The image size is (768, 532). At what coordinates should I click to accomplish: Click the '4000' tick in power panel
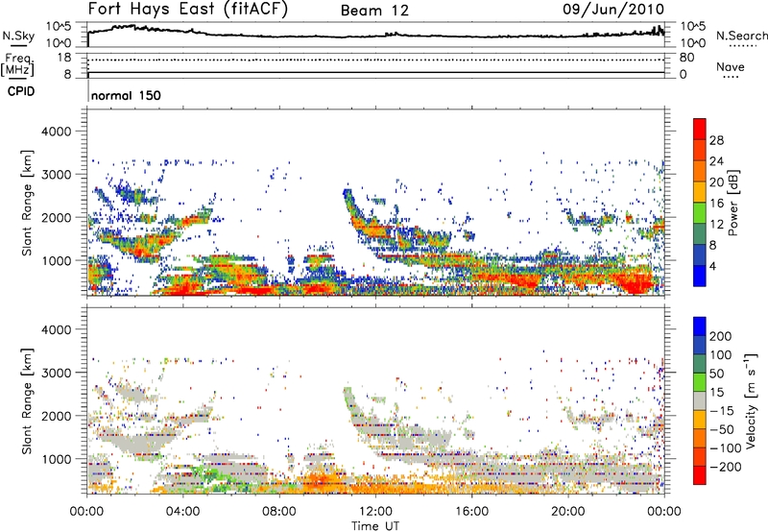[x=56, y=132]
